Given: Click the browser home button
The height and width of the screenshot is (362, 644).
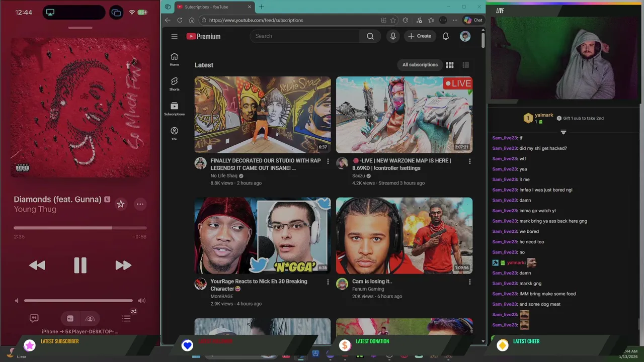Looking at the screenshot, I should (192, 20).
